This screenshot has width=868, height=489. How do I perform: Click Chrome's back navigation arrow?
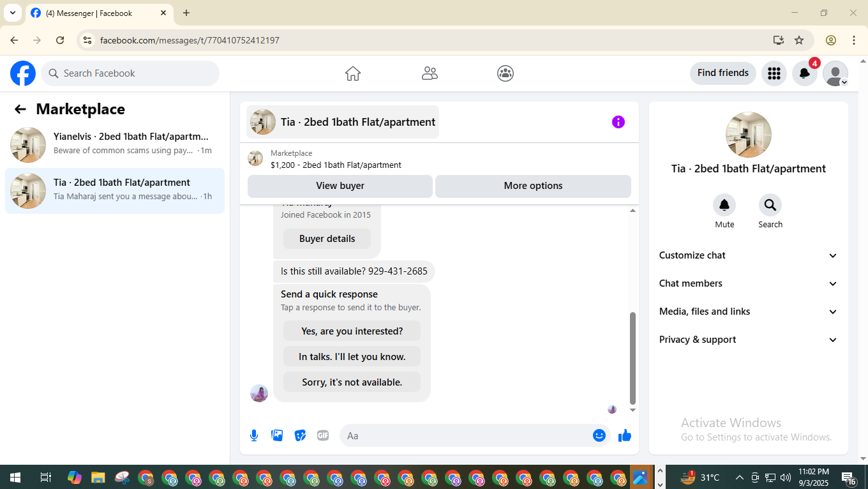pyautogui.click(x=14, y=40)
